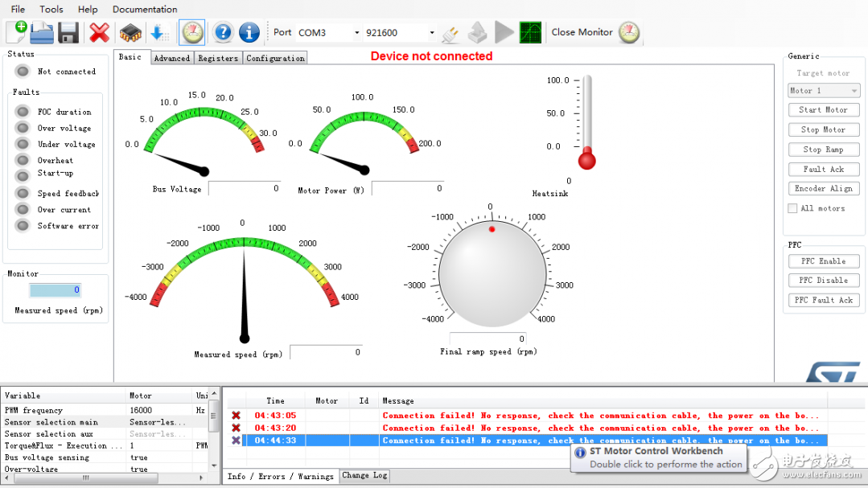Viewport: 868px width, 488px height.
Task: Switch to the Change Log tab
Action: pyautogui.click(x=364, y=475)
